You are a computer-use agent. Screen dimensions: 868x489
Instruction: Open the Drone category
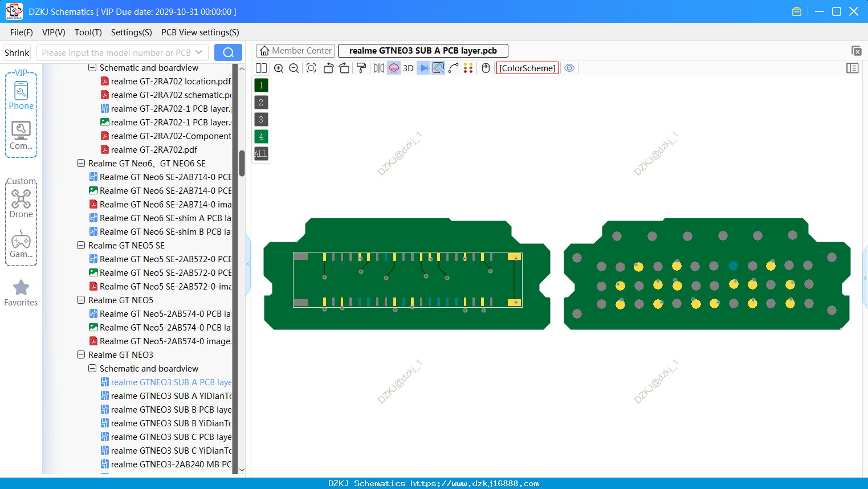(x=21, y=204)
